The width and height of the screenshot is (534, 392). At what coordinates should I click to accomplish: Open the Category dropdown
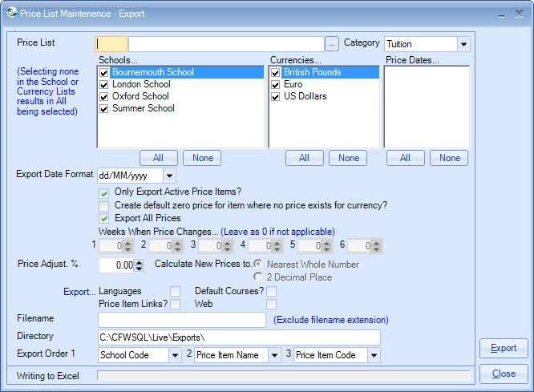coord(463,44)
